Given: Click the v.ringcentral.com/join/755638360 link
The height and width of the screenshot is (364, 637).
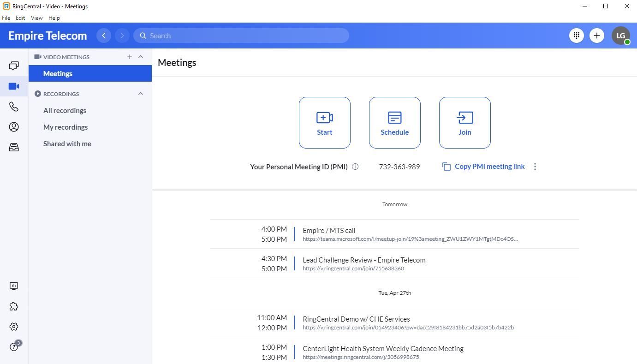Looking at the screenshot, I should pos(353,269).
